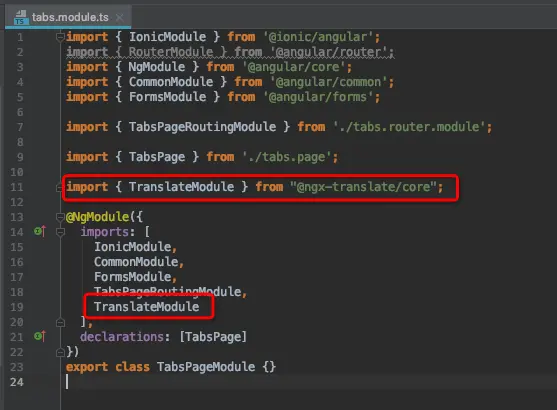557x410 pixels.
Task: Click the gutter override icon on line 21
Action: tap(40, 336)
